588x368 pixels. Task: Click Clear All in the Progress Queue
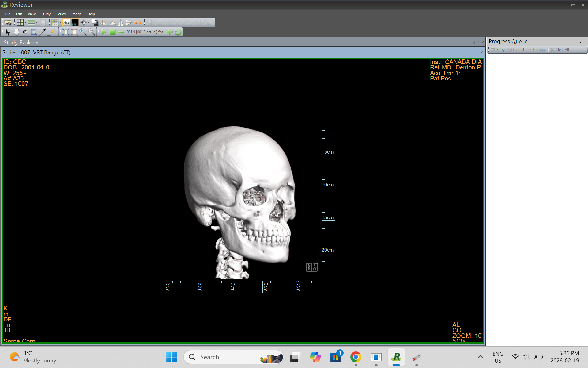[561, 50]
